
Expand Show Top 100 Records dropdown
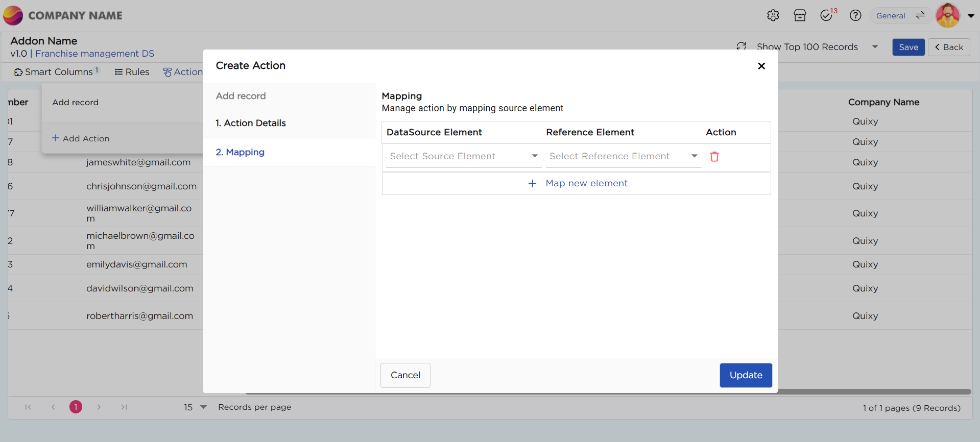click(875, 47)
